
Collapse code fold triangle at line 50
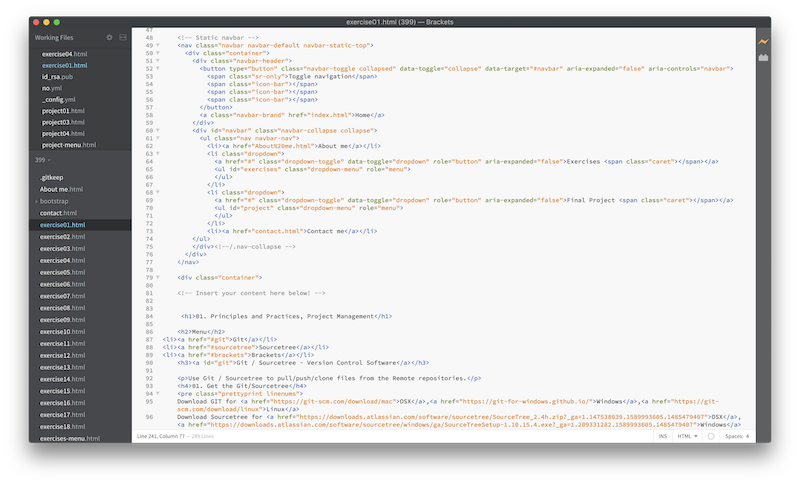coord(158,53)
